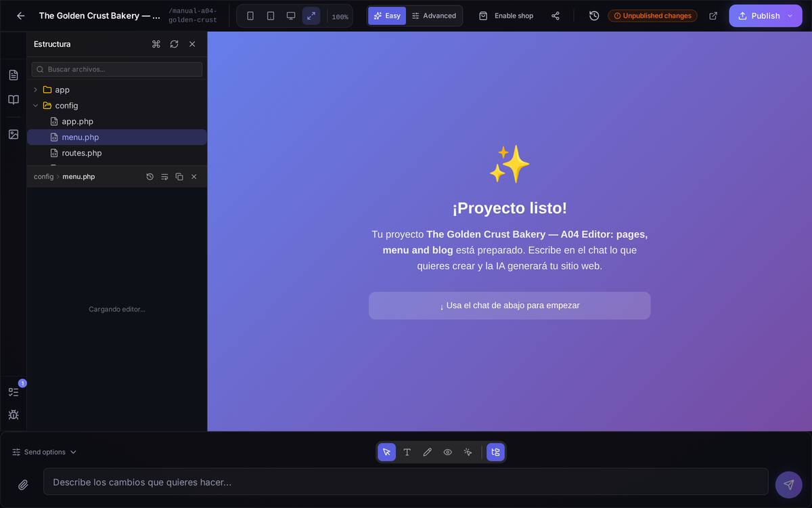Open the Publish dropdown arrow
Image resolution: width=812 pixels, height=508 pixels.
pos(790,16)
